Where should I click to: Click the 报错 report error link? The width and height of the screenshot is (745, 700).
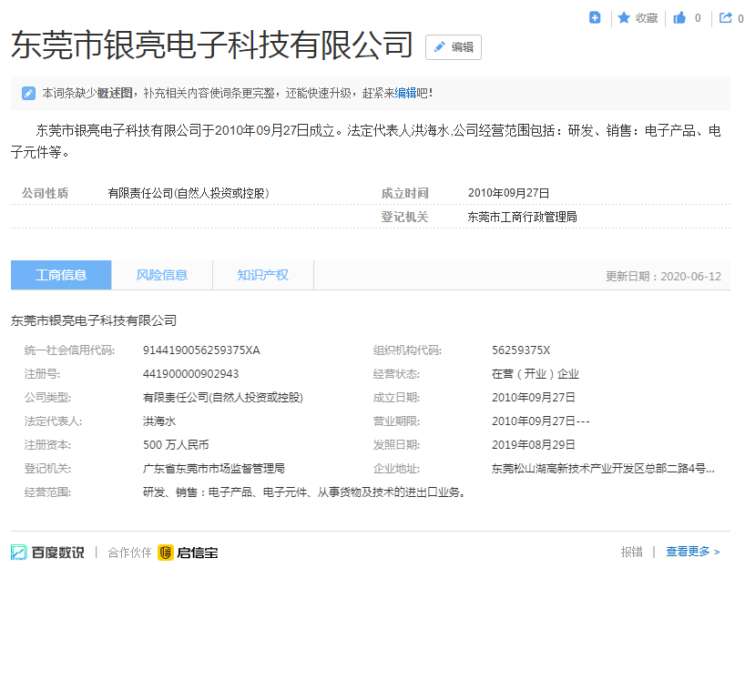tap(631, 552)
